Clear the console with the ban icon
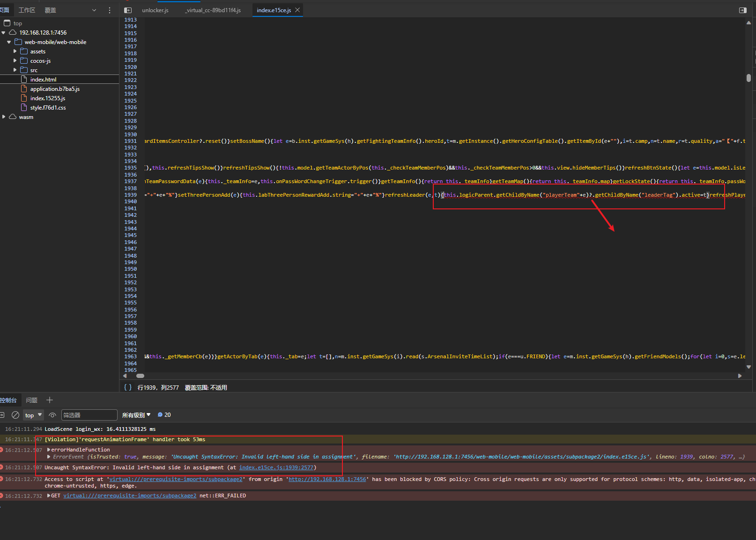This screenshot has width=756, height=540. [15, 415]
